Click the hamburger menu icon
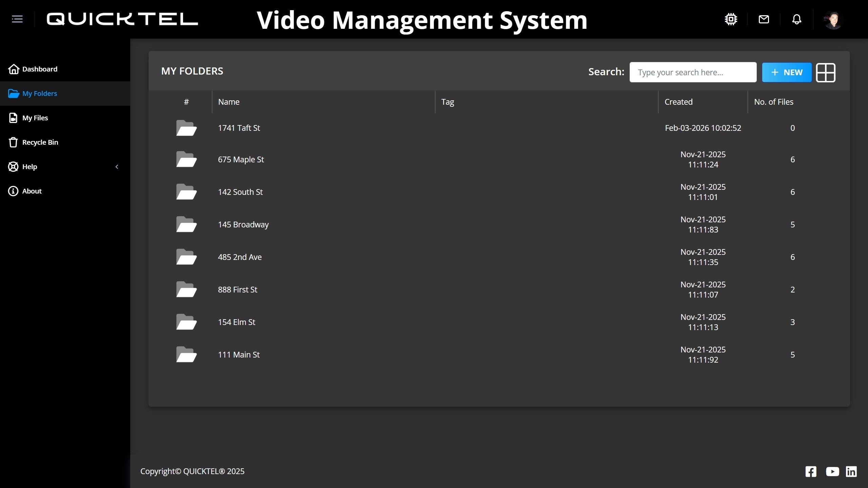This screenshot has height=488, width=868. tap(17, 19)
